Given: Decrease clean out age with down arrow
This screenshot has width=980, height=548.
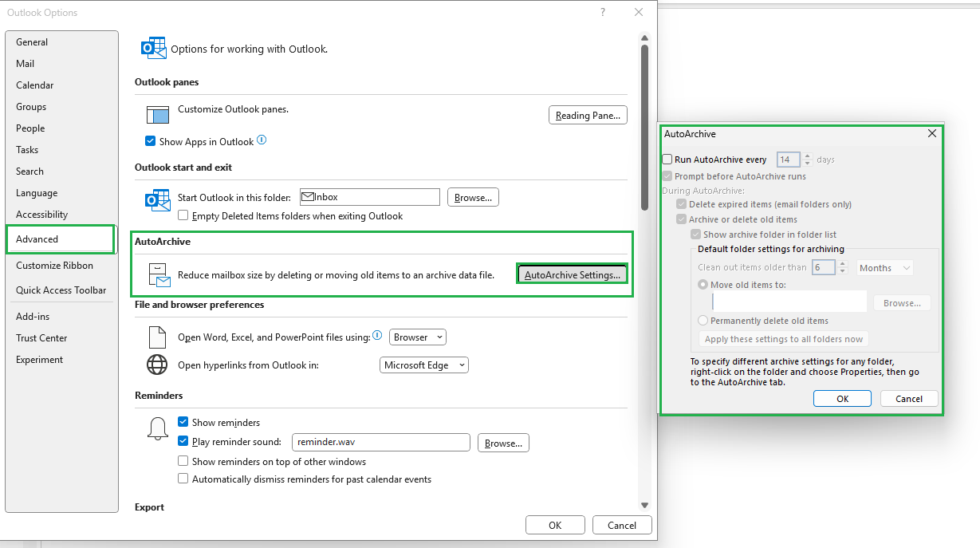Looking at the screenshot, I should (843, 272).
